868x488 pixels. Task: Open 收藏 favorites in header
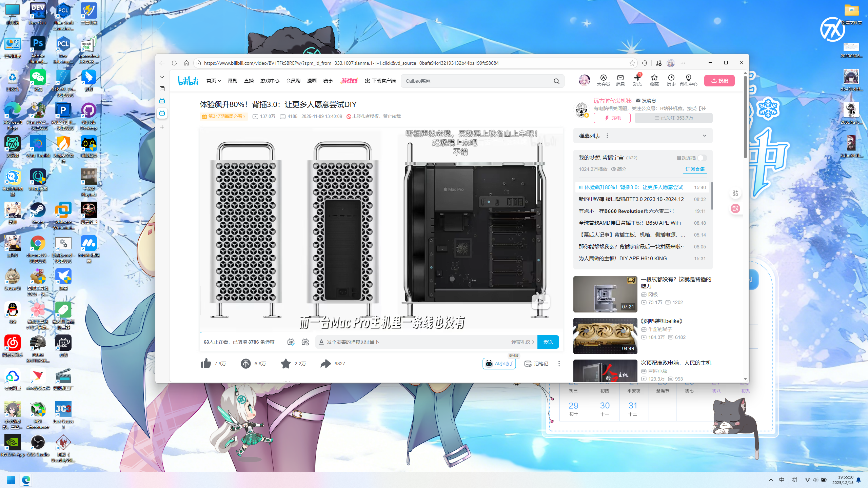[x=654, y=80]
